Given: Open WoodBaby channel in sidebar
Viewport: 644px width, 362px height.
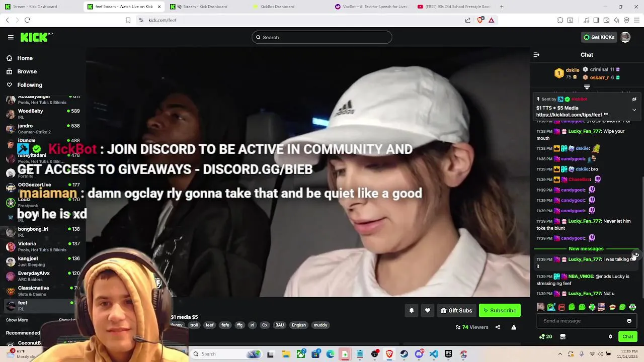Looking at the screenshot, I should point(43,114).
